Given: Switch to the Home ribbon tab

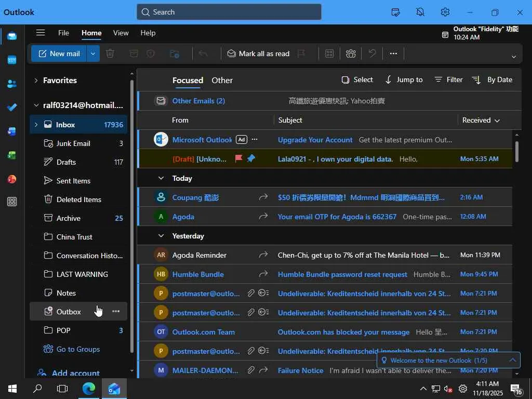Looking at the screenshot, I should (91, 33).
